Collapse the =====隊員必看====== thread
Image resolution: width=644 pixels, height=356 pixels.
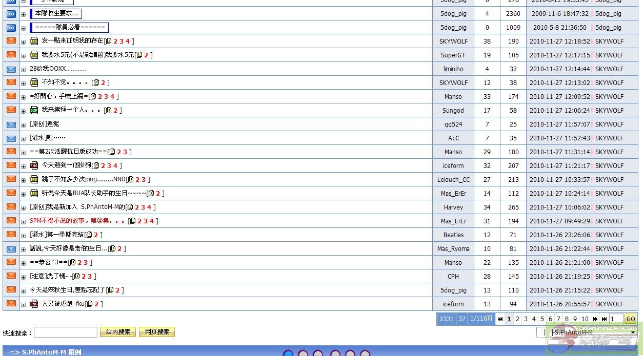(23, 28)
